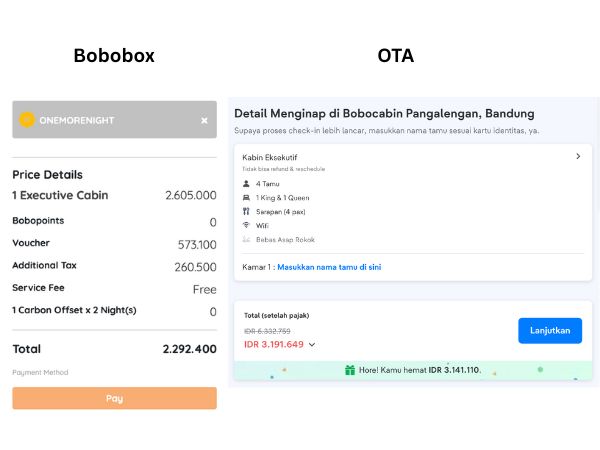Select the Detail Menginap di Bobocabin Pangalengan heading

384,113
